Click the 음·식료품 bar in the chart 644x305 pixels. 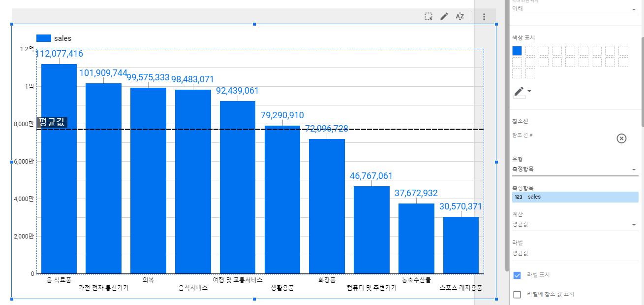pos(59,169)
